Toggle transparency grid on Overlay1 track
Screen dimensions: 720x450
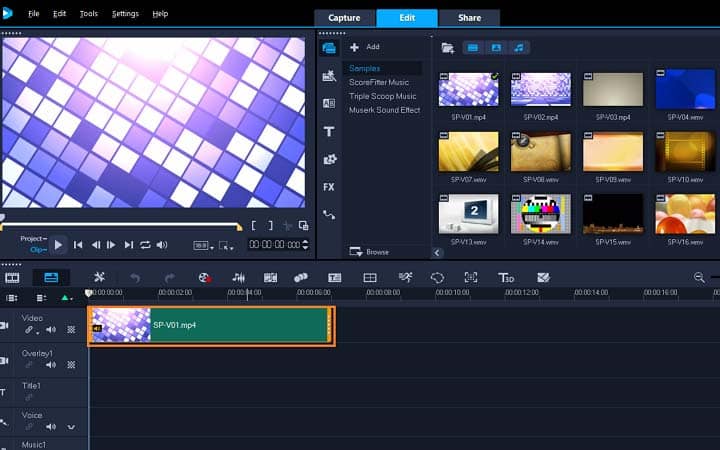[x=71, y=365]
